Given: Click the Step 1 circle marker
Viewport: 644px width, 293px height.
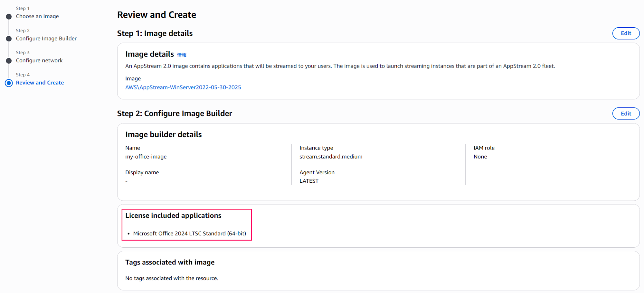Looking at the screenshot, I should [x=9, y=17].
